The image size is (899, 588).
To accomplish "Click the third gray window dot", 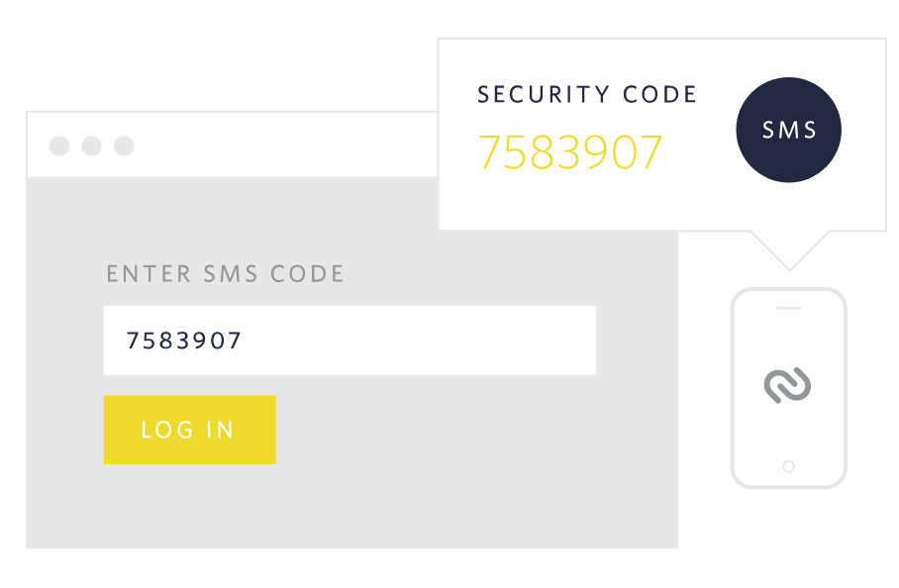I will (x=124, y=147).
